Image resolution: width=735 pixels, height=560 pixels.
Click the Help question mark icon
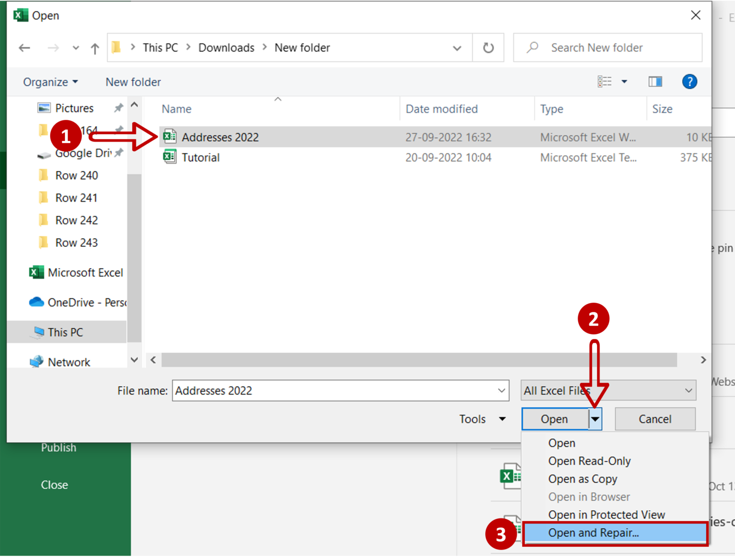(x=690, y=81)
